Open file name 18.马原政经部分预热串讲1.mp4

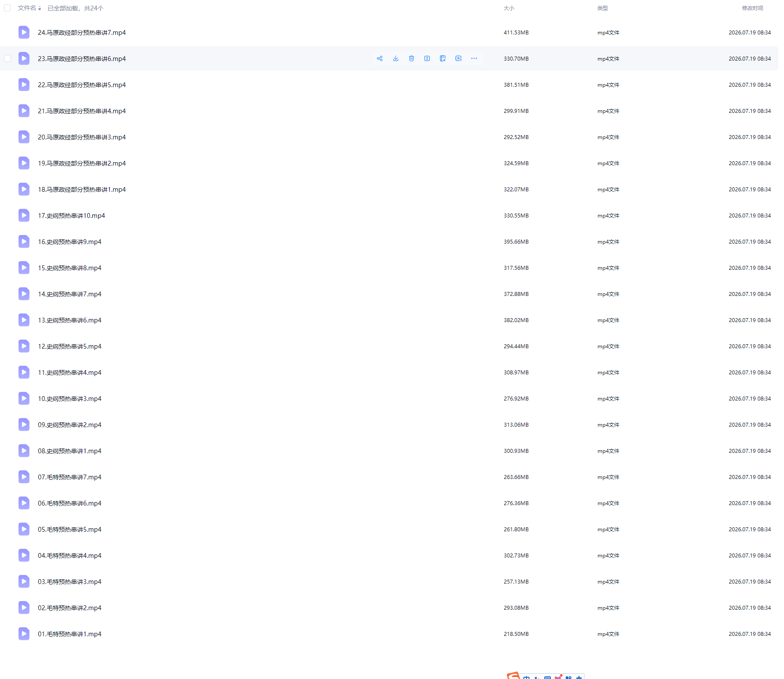(x=82, y=190)
